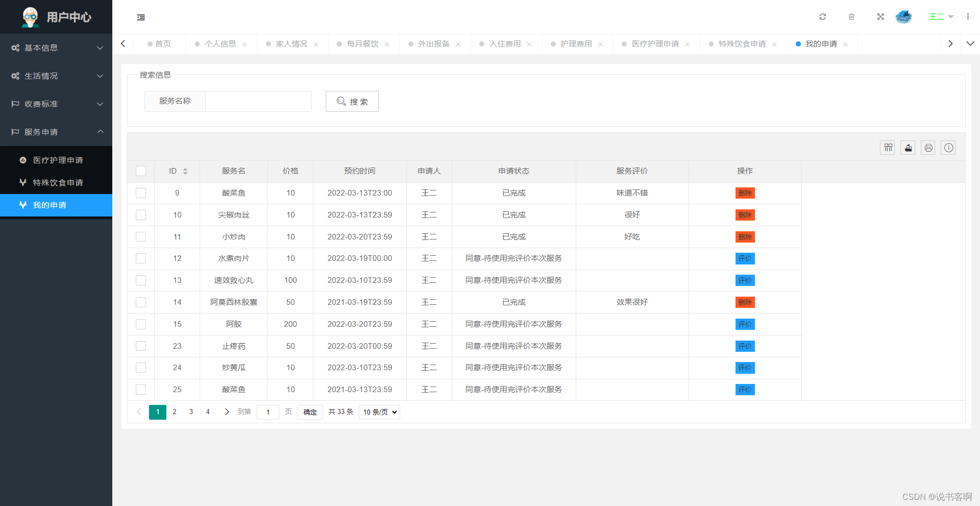The width and height of the screenshot is (980, 506).
Task: Click the 用户中心 logo icon
Action: pyautogui.click(x=31, y=17)
